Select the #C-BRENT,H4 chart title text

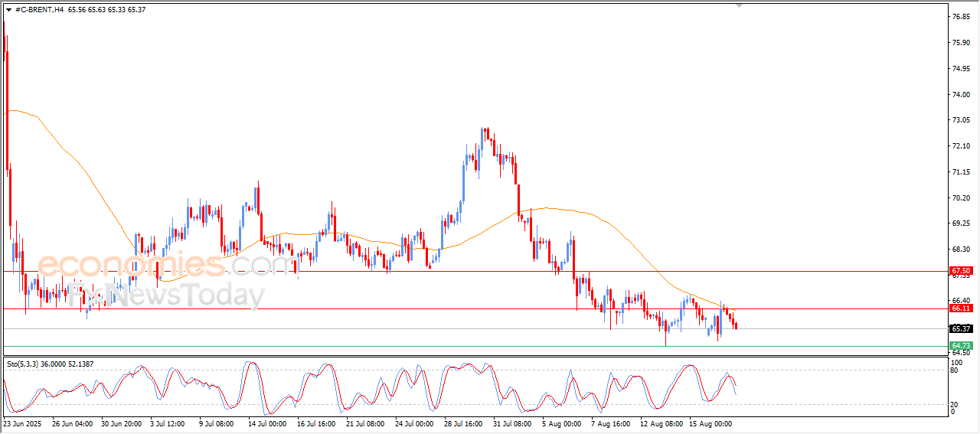[40, 10]
